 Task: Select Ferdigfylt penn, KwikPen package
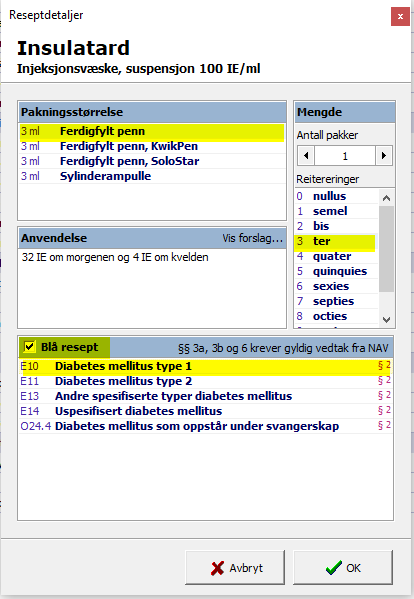[x=152, y=146]
